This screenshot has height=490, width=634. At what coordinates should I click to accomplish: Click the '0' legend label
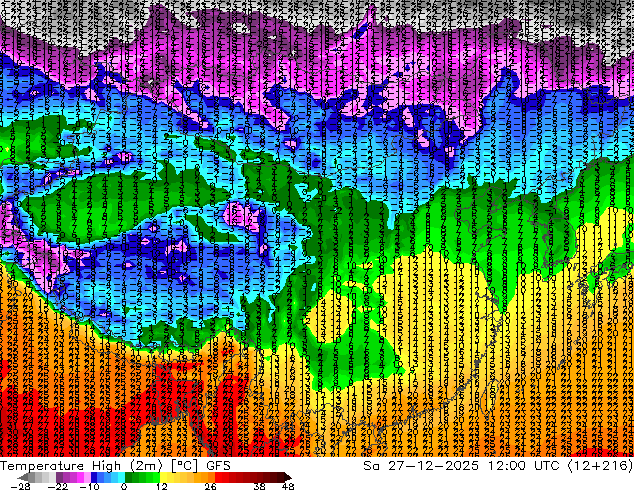(124, 486)
